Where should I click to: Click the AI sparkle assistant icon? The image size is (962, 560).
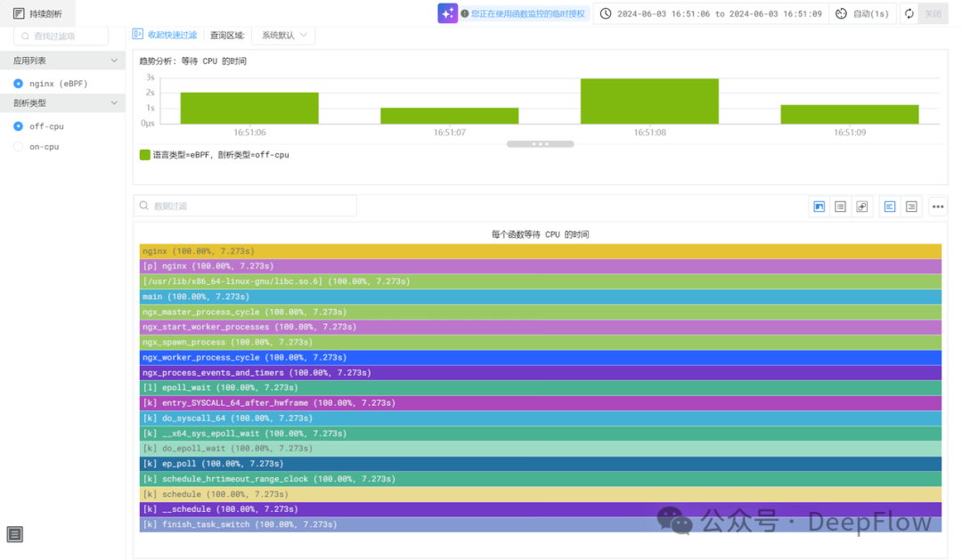click(x=448, y=13)
